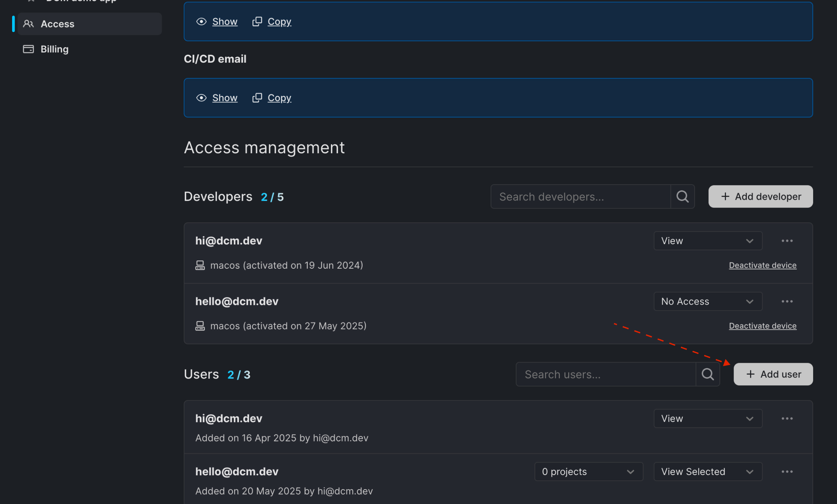Click the device icon next to hi@dcm.dev macos entry
This screenshot has width=837, height=504.
click(200, 265)
